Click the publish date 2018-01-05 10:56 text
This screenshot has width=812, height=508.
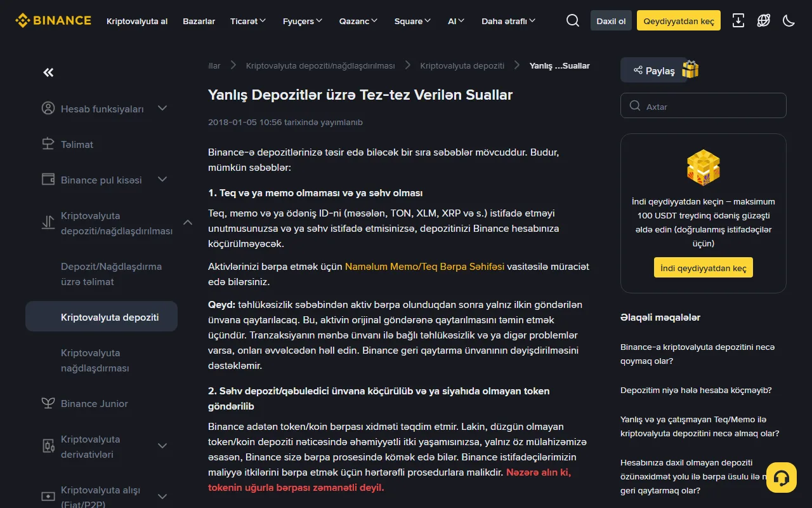285,122
